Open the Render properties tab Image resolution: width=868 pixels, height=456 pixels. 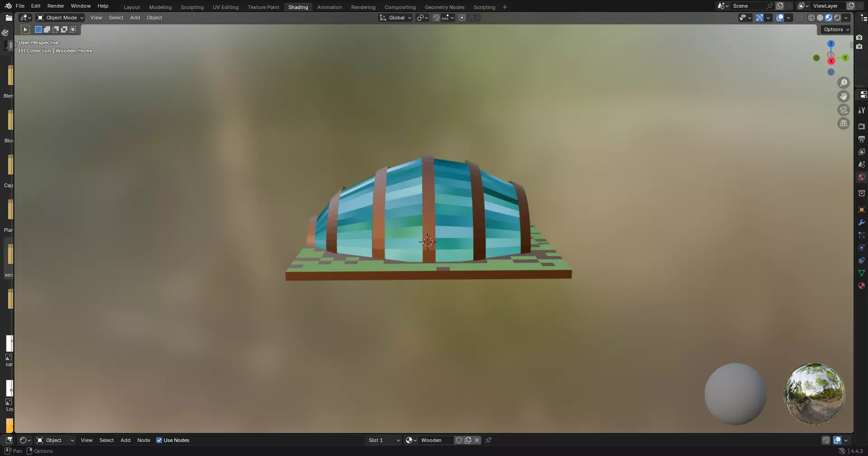pos(862,127)
